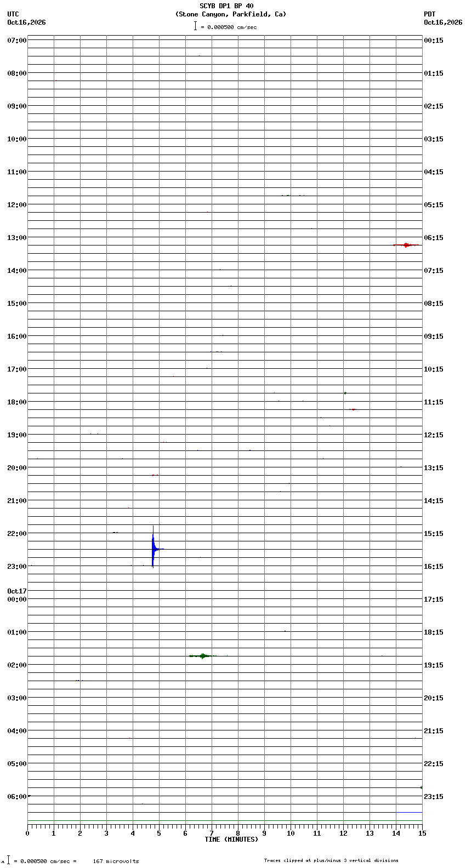The height and width of the screenshot is (868, 466).
Task: Click the '13:00' UTC row label
Action: click(16, 238)
